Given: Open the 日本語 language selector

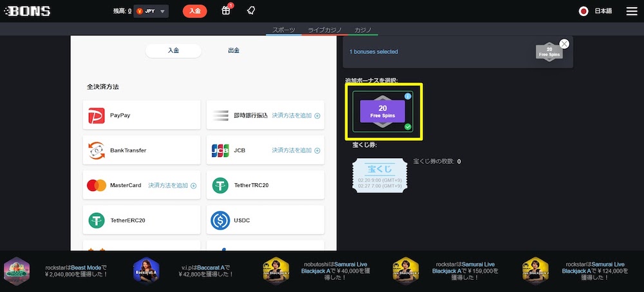Looking at the screenshot, I should pyautogui.click(x=597, y=11).
